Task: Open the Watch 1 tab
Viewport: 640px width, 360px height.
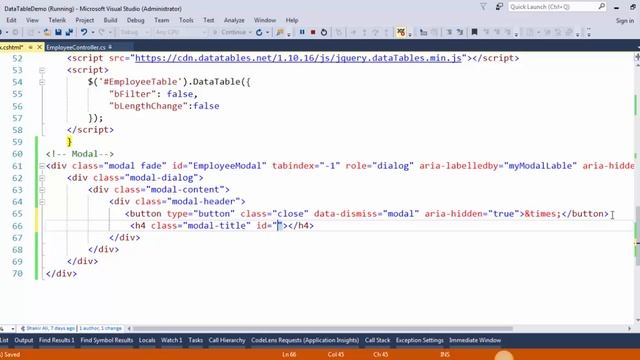Action: (x=171, y=340)
